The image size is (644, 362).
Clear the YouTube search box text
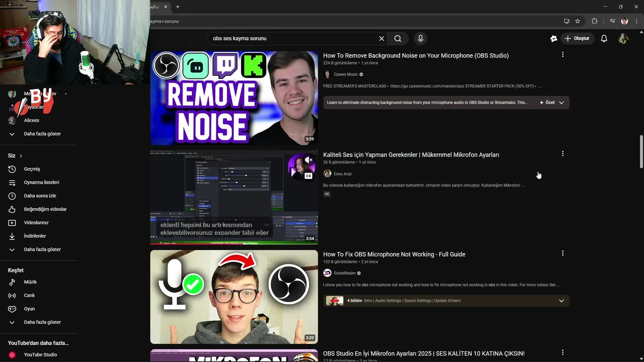(x=381, y=39)
